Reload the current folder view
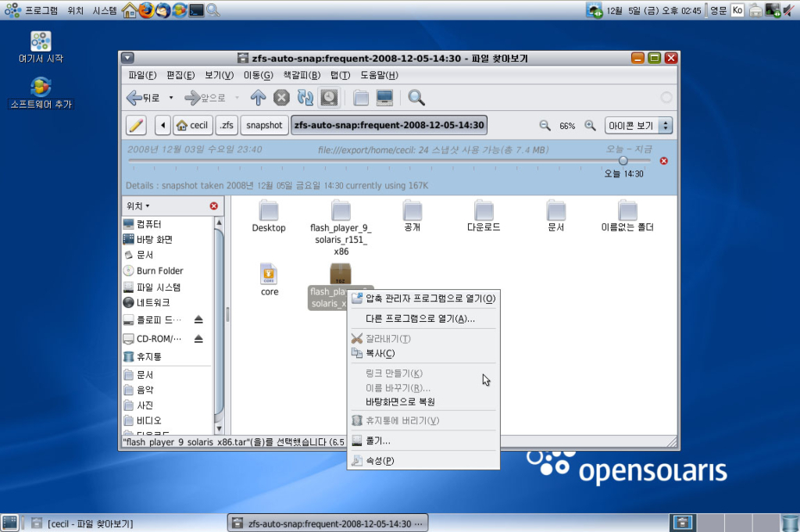Viewport: 800px width, 532px height. (305, 98)
